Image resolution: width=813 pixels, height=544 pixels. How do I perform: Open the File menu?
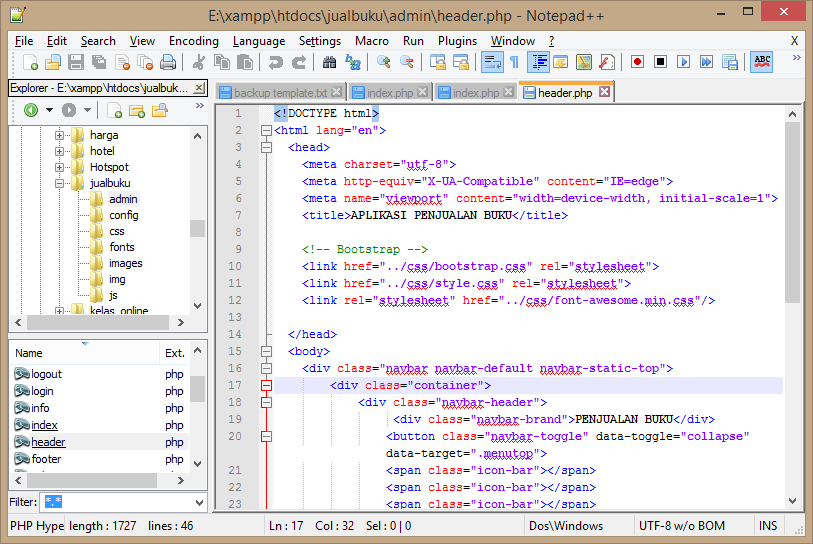coord(24,41)
